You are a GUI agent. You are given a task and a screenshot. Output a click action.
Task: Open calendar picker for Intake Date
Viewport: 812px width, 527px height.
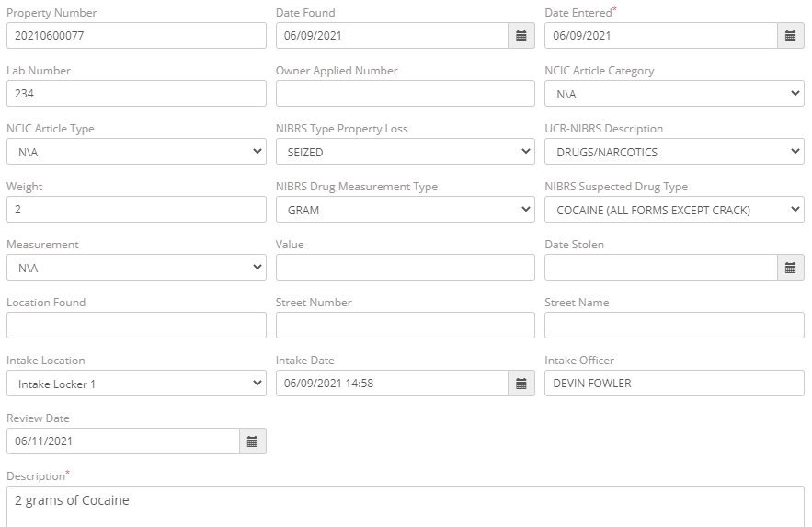point(521,384)
